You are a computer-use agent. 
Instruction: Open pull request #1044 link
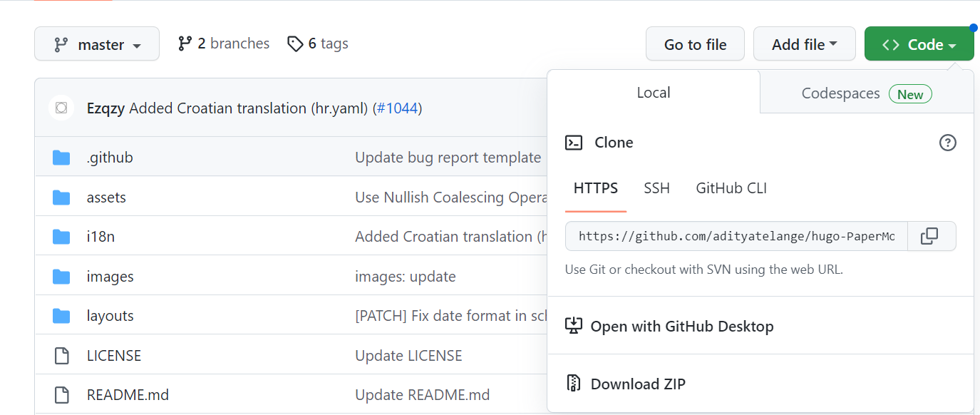tap(398, 108)
